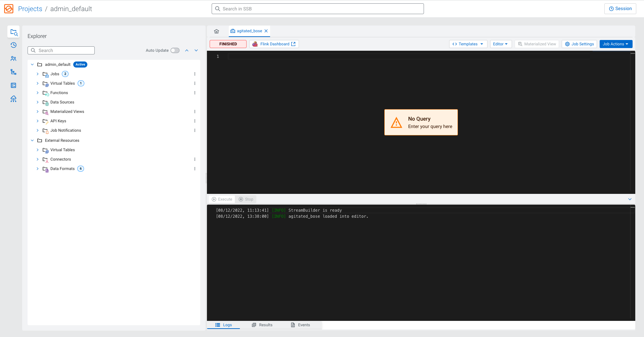Open the Flink Dashboard link
644x337 pixels.
(274, 44)
